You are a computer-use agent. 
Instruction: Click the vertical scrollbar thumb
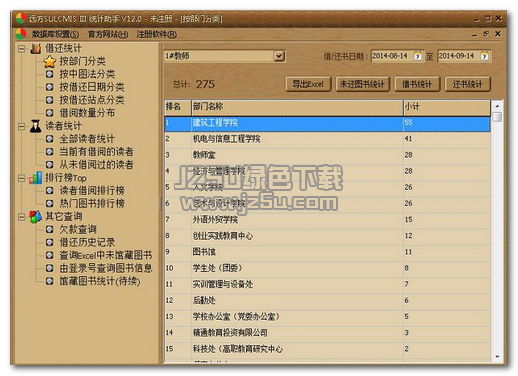[497, 117]
